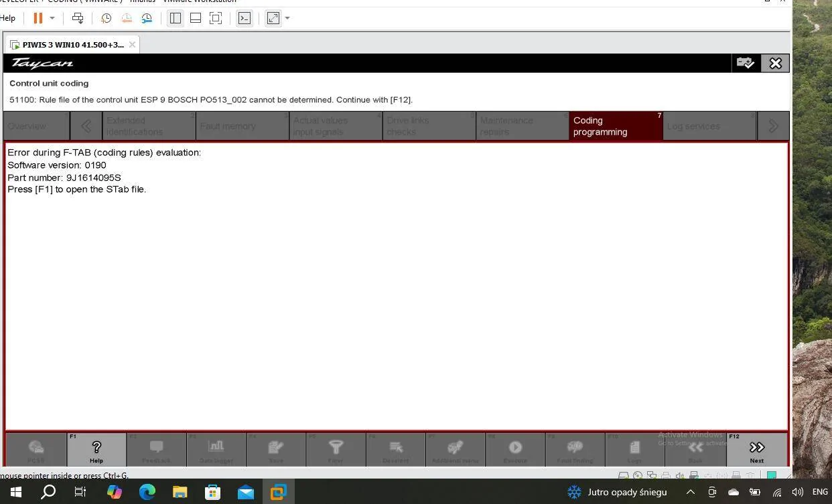Click the 51100 rule file error message
This screenshot has height=504, width=832.
click(x=211, y=100)
